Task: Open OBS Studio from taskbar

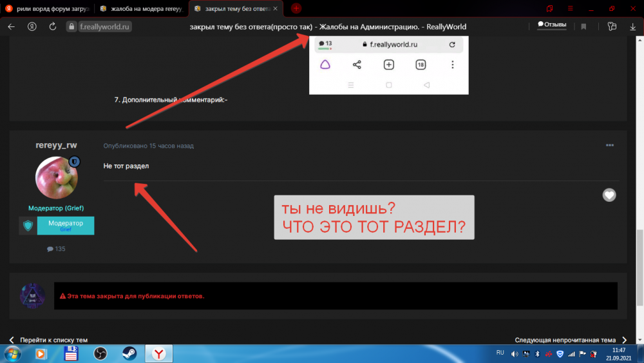Action: click(100, 354)
